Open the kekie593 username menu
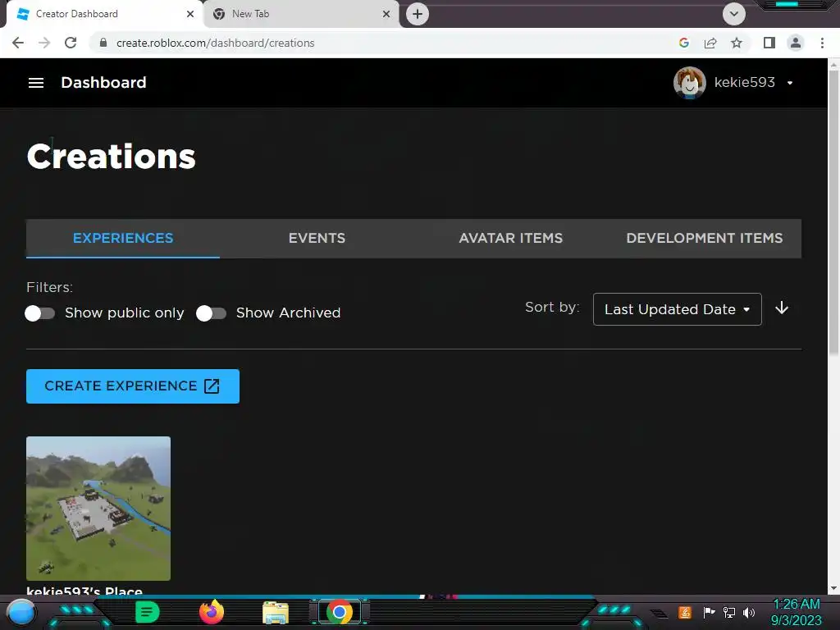840x630 pixels. pyautogui.click(x=744, y=83)
